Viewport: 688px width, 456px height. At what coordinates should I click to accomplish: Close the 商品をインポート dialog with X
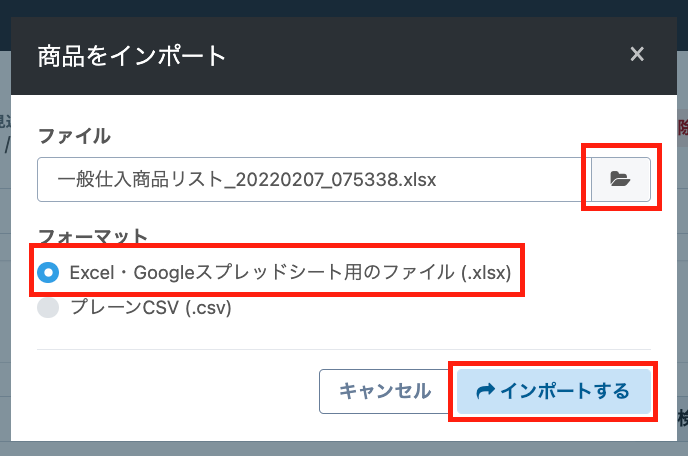click(637, 54)
